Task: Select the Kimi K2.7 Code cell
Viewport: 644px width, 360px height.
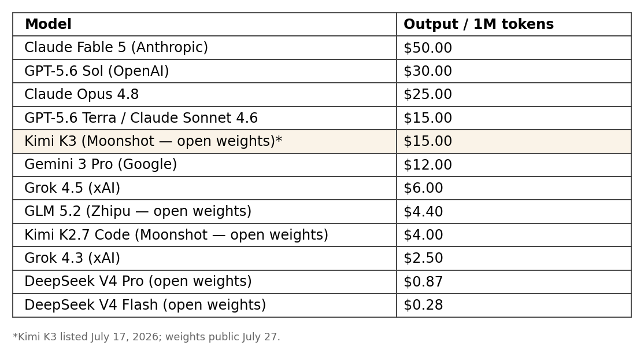Action: (205, 235)
